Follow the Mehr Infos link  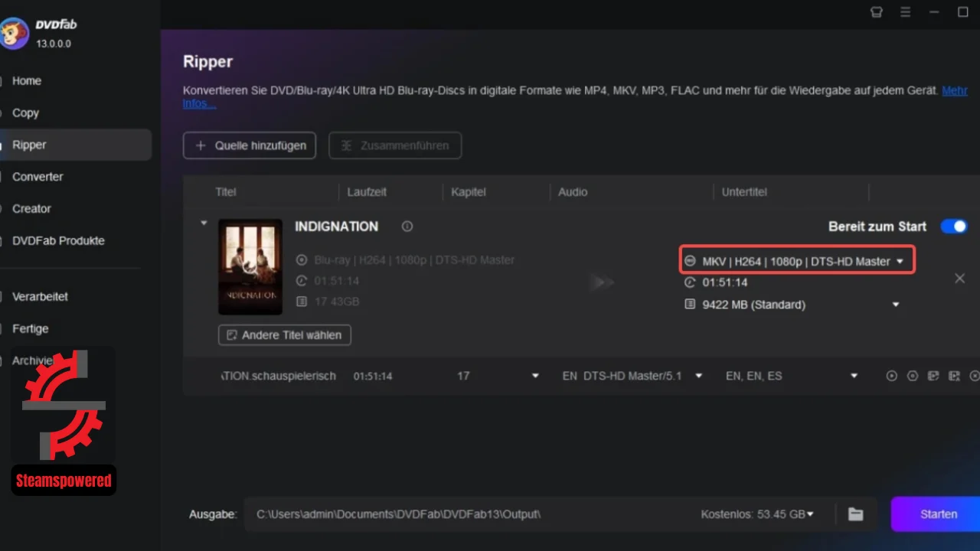pos(955,91)
